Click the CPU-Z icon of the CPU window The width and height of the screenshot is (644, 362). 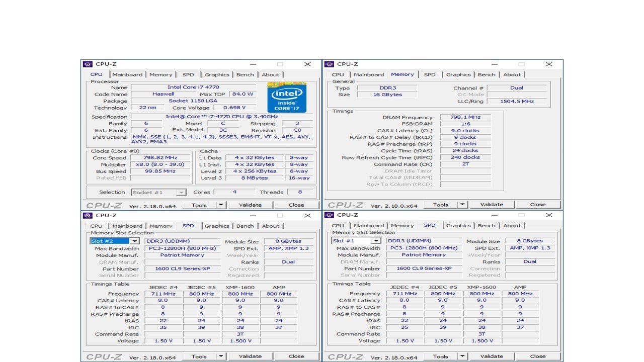coord(88,64)
